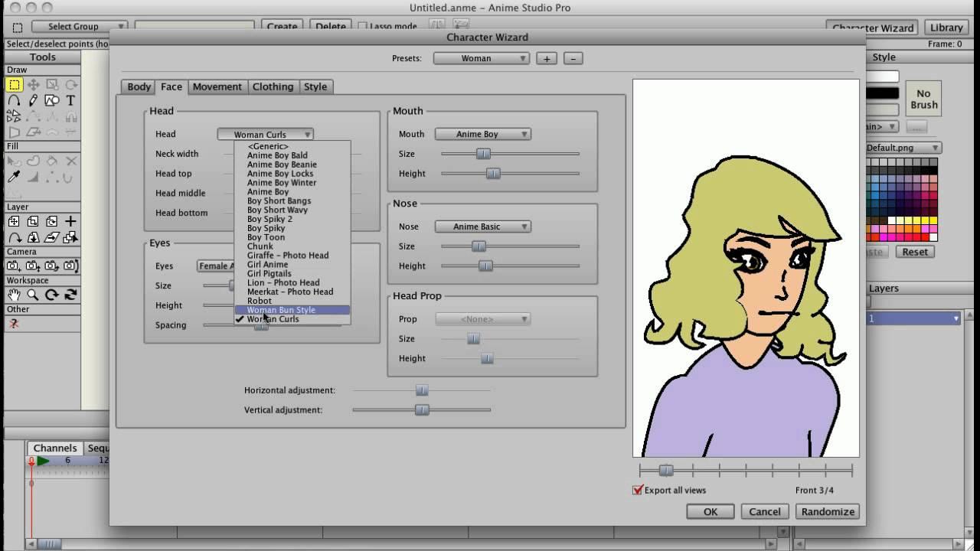Viewport: 980px width, 551px height.
Task: Click the Horizontal adjustment slider handle
Action: (x=422, y=390)
